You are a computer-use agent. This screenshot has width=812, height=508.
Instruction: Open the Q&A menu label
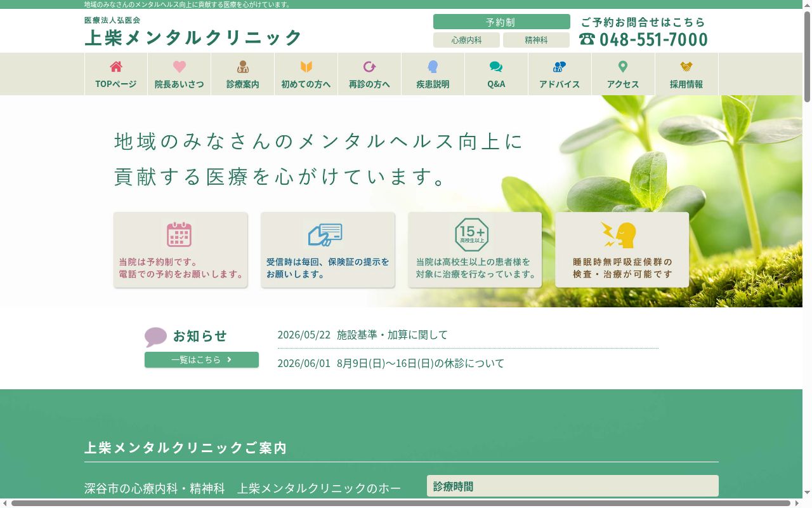[x=496, y=84]
